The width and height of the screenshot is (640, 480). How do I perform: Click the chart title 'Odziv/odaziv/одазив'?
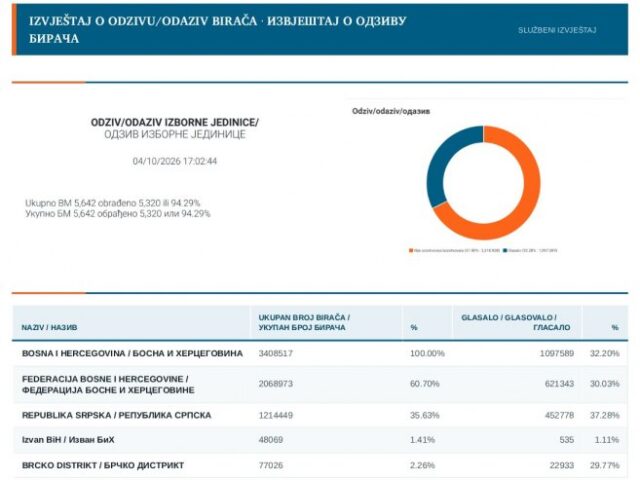tap(391, 111)
